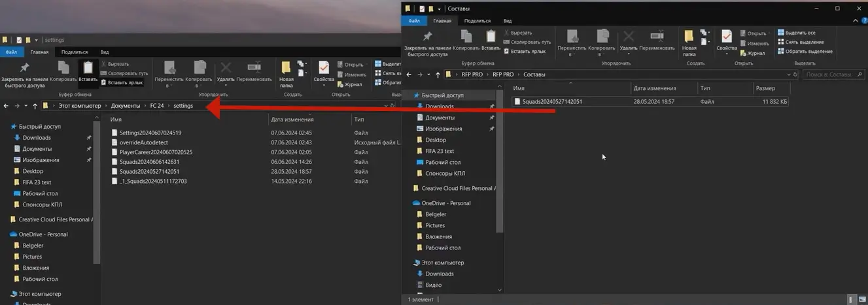Click Copy (Копировать) in settings window clipboard group
The image size is (868, 305).
(63, 71)
